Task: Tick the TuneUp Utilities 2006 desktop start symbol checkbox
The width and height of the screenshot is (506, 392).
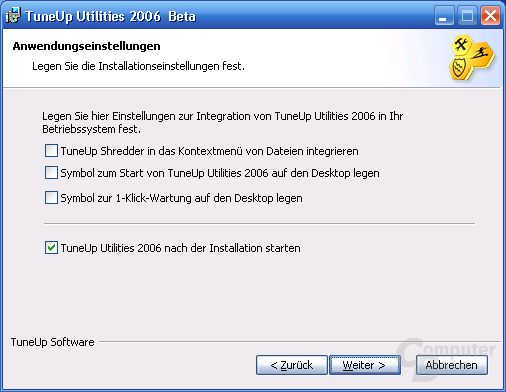Action: (51, 173)
